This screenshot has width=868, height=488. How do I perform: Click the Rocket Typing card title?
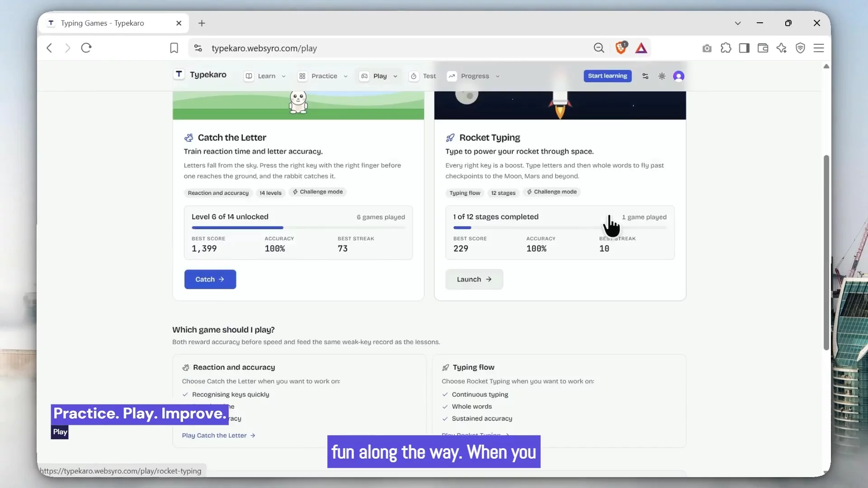point(490,137)
